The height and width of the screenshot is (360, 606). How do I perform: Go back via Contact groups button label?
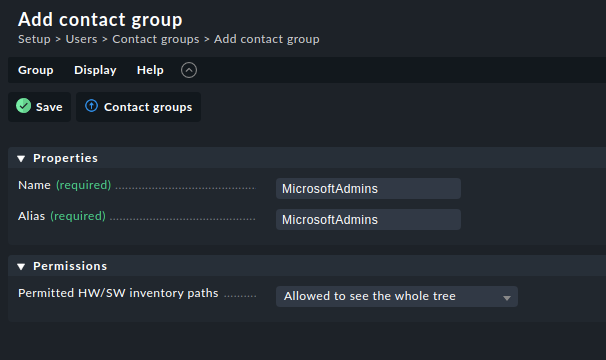148,107
